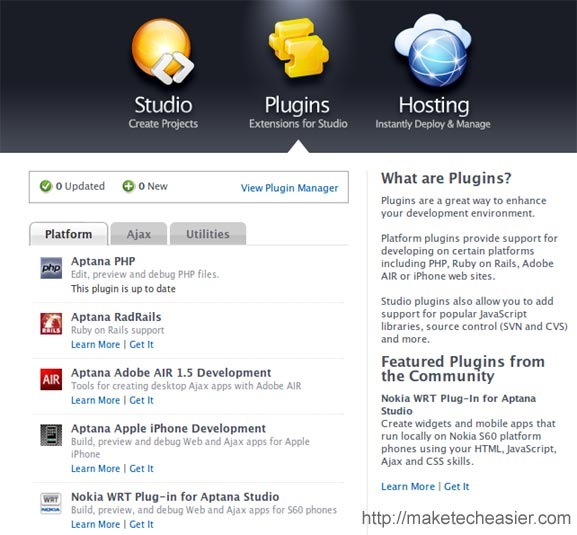Select the 'Aptana RadRails' plugin title
Image resolution: width=577 pixels, height=535 pixels.
(116, 317)
